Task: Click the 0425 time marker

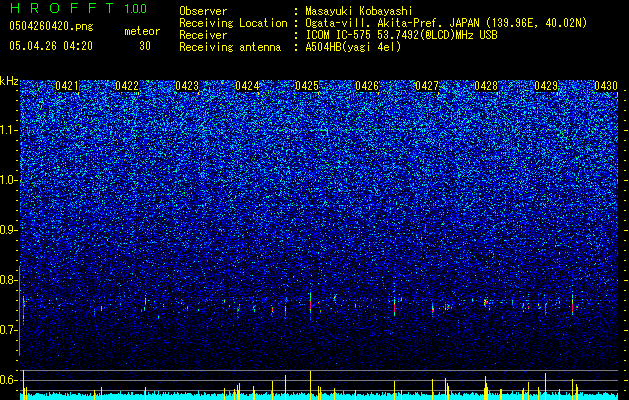Action: (x=307, y=86)
